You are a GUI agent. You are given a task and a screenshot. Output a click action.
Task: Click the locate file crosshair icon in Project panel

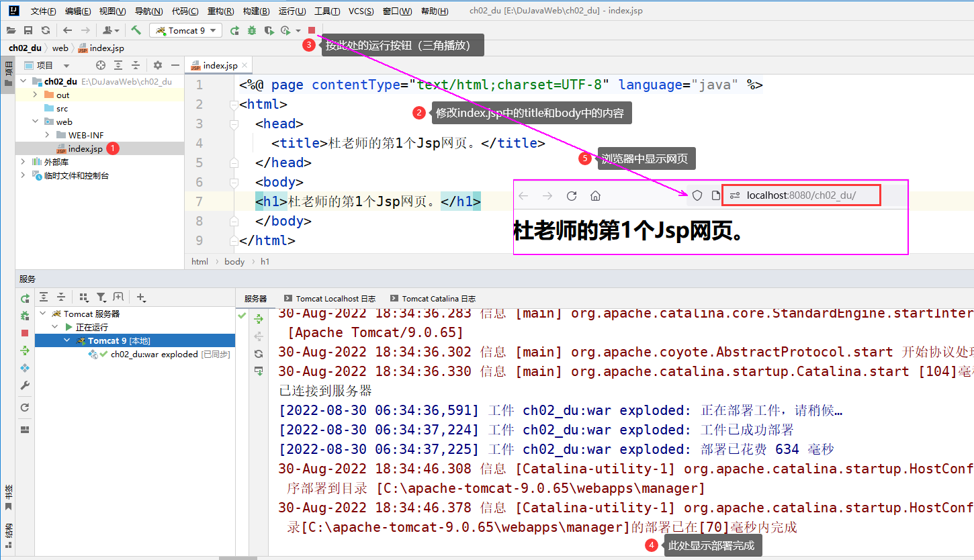coord(101,65)
